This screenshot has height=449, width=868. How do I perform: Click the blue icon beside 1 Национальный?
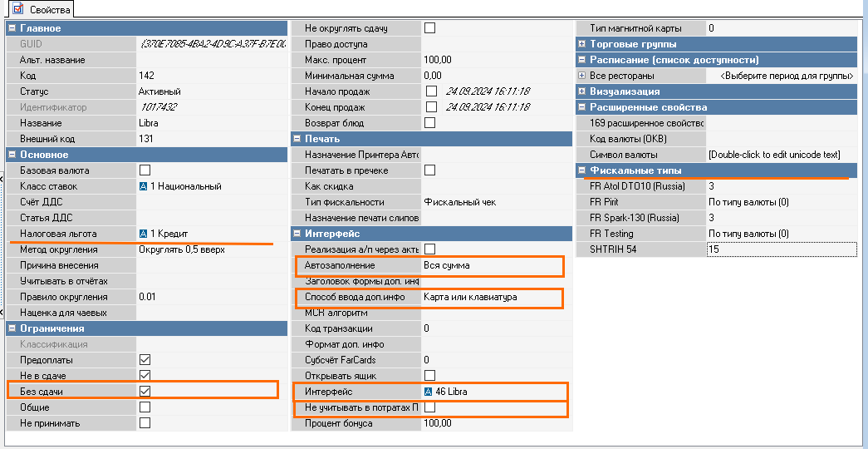pyautogui.click(x=144, y=186)
